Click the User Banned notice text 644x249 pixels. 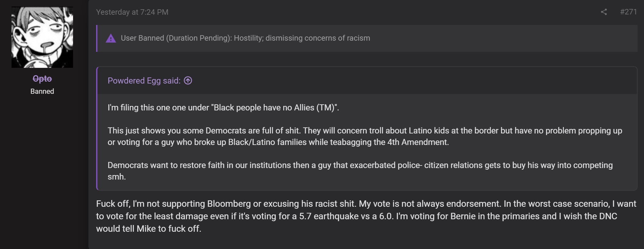(x=245, y=38)
